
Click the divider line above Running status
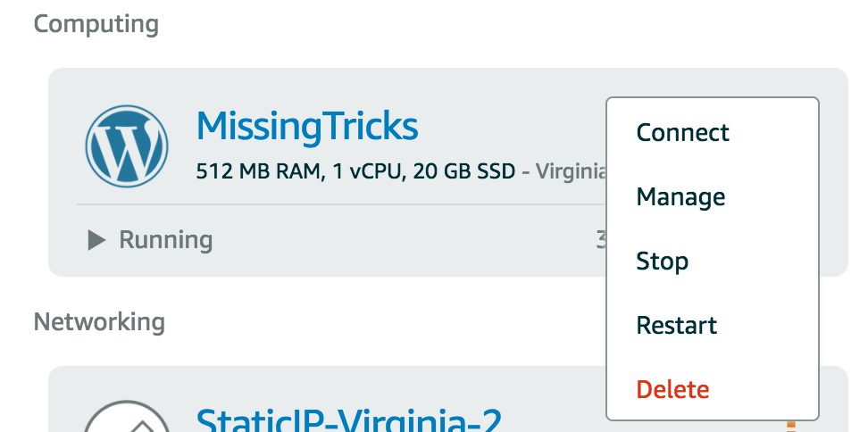[341, 204]
